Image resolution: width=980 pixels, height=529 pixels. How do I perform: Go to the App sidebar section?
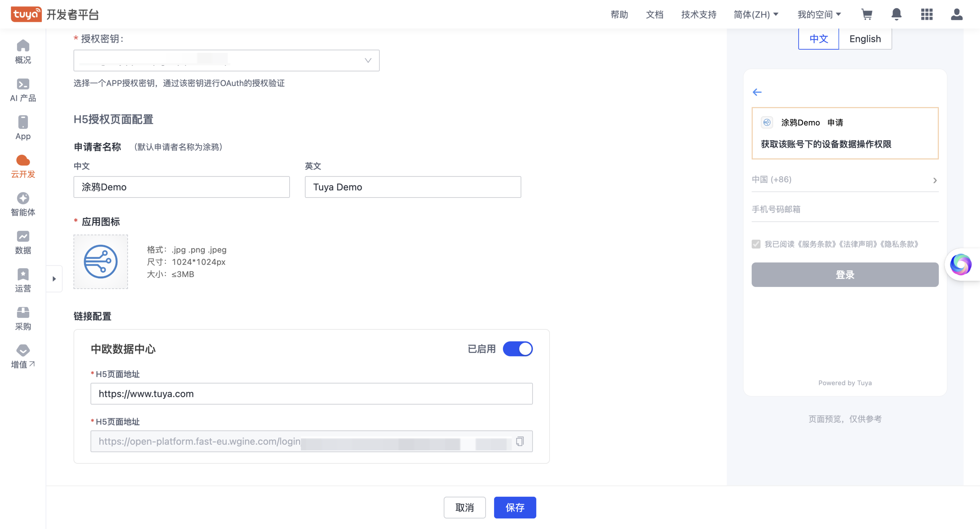click(x=23, y=128)
